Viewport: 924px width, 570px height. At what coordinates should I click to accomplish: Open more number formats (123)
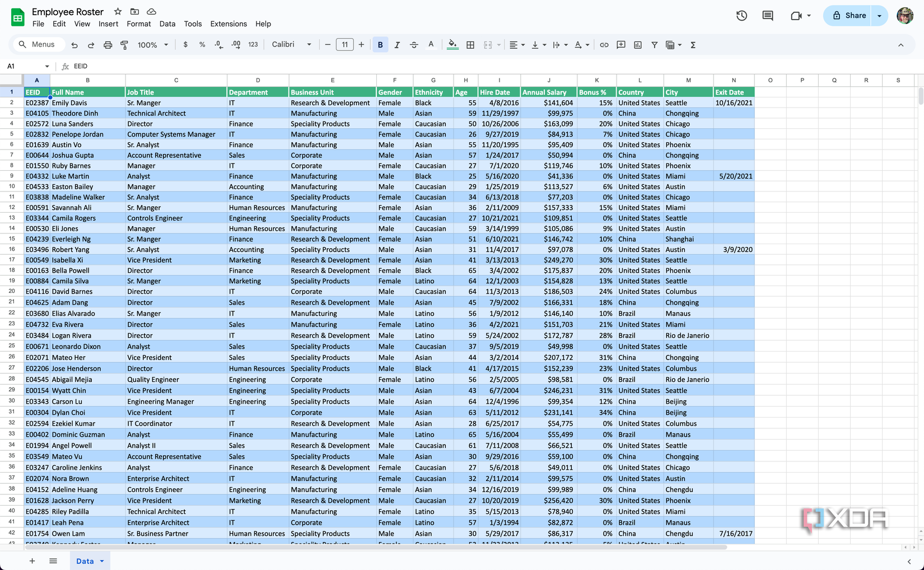point(253,45)
